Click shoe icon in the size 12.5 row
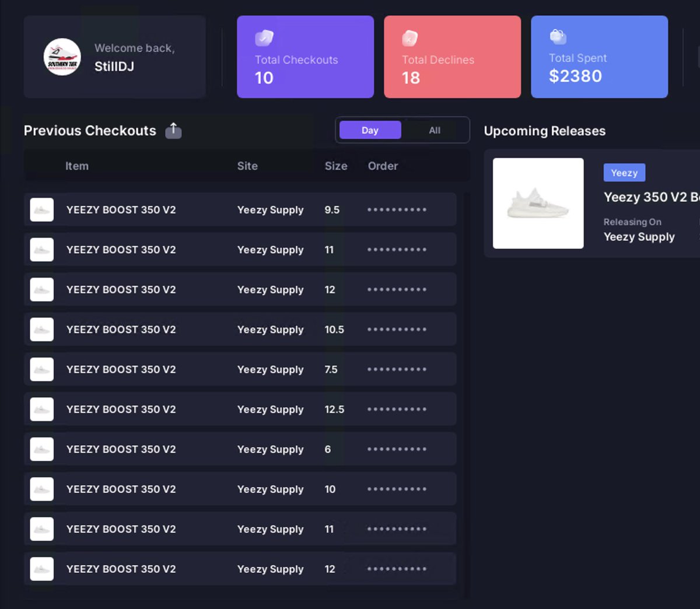 pos(42,409)
